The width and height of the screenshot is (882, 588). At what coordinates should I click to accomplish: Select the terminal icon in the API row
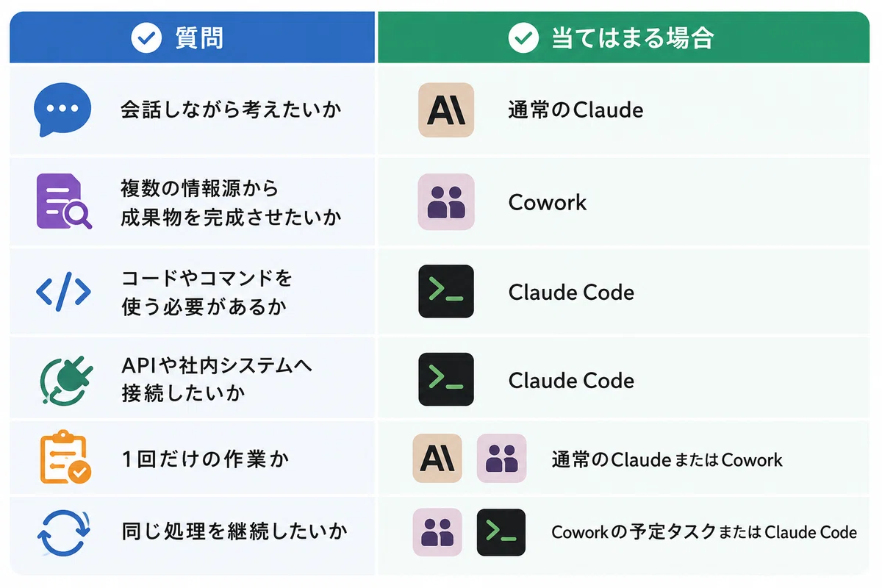tap(446, 379)
